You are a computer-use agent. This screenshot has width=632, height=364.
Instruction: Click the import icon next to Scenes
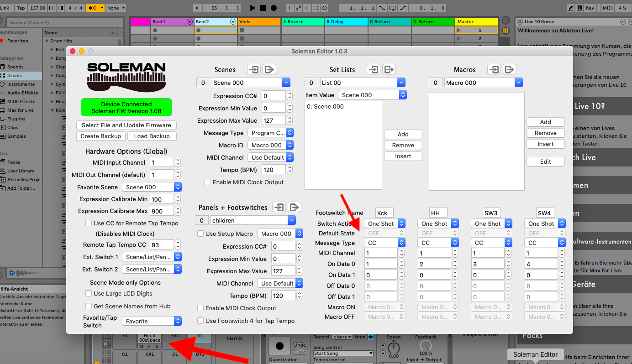[254, 69]
